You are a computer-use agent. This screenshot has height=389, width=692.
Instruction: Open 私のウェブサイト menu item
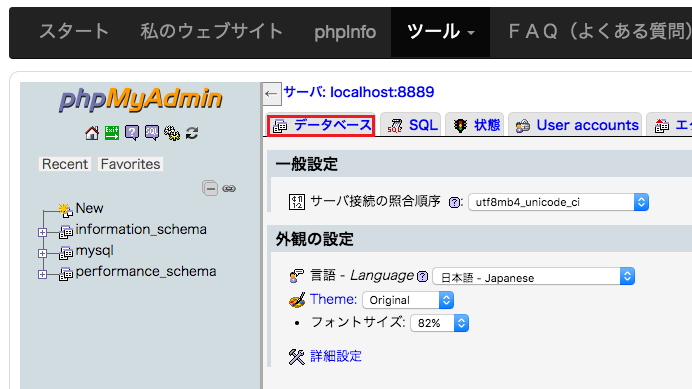coord(212,32)
